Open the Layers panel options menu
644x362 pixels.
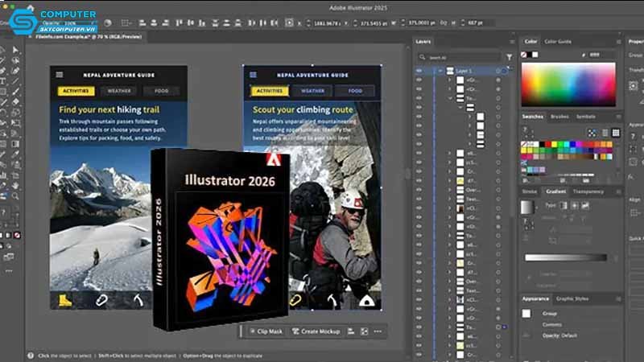tap(512, 42)
